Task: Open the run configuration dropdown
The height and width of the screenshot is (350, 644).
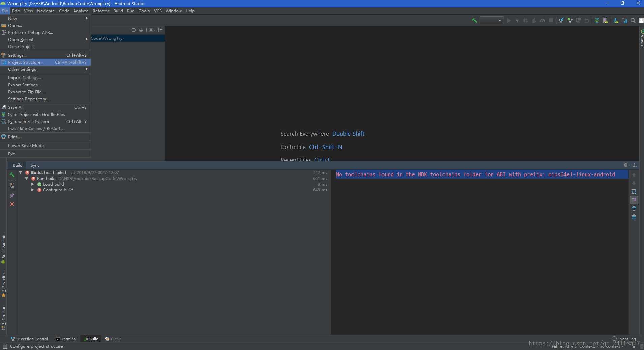Action: click(492, 21)
